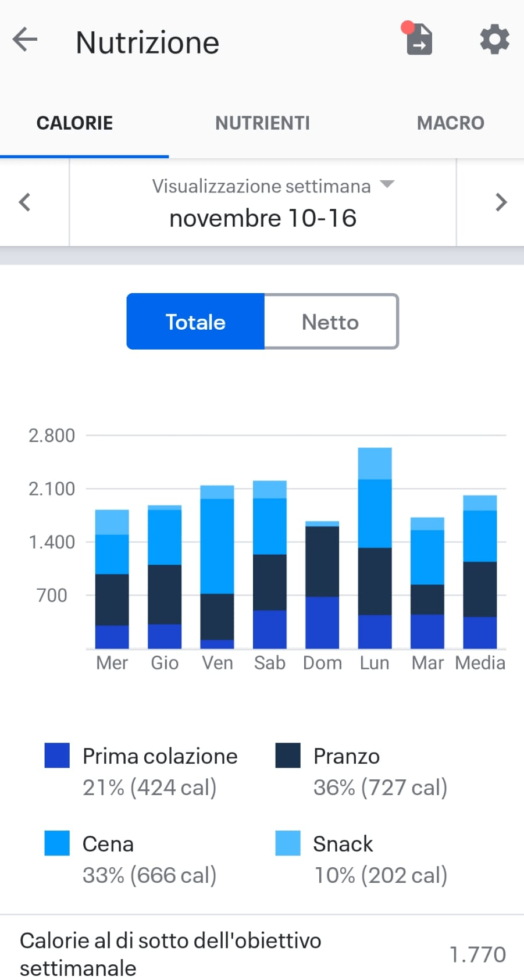Click the 1.400 axis label

tap(52, 543)
